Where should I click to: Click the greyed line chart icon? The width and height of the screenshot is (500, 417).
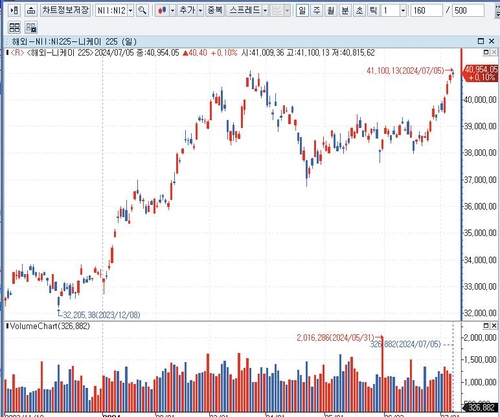[x=277, y=11]
